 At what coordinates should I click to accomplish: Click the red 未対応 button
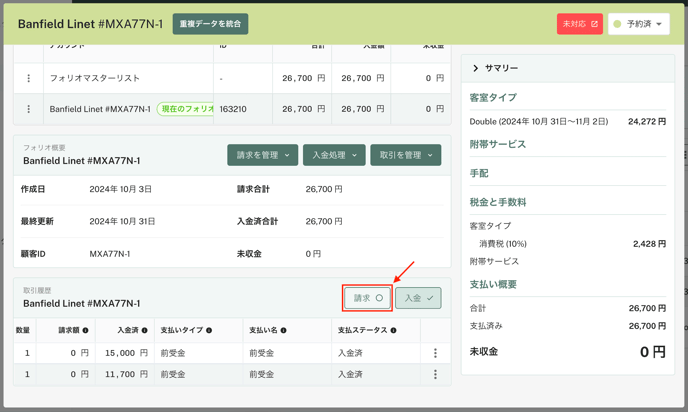[x=579, y=24]
